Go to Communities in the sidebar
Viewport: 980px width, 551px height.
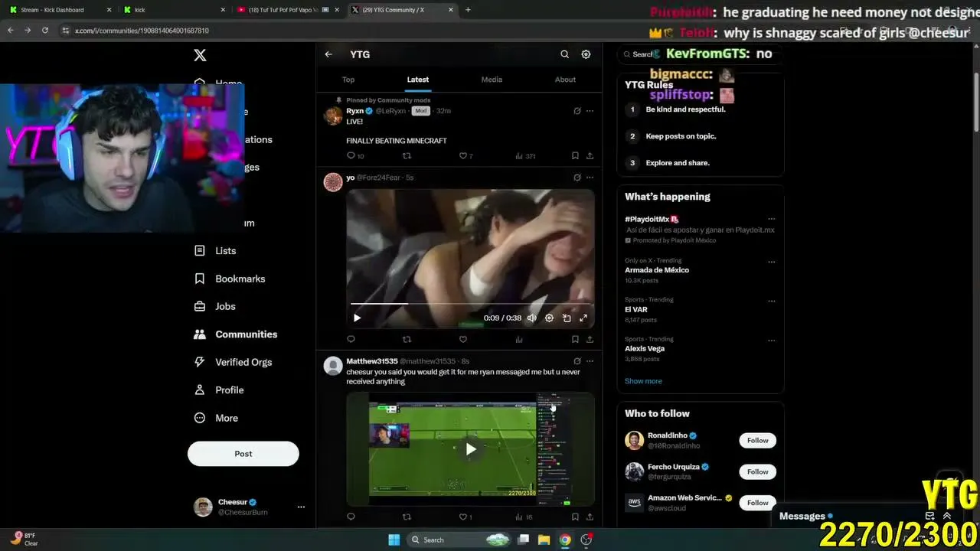[x=235, y=334]
